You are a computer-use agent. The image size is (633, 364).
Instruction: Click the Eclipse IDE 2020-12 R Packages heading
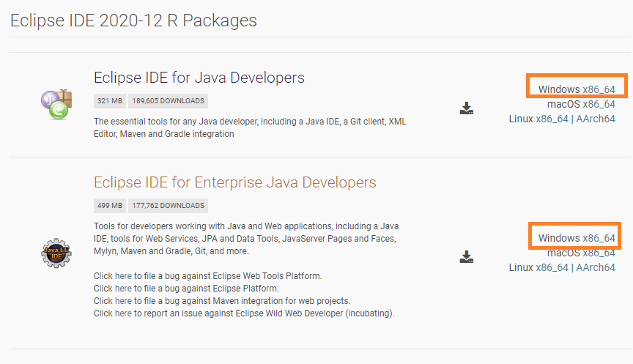tap(133, 21)
